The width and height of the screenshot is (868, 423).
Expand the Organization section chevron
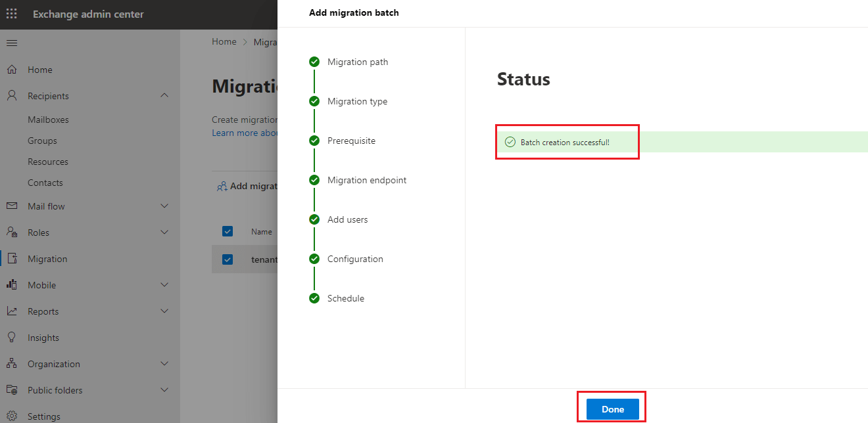[x=164, y=364]
